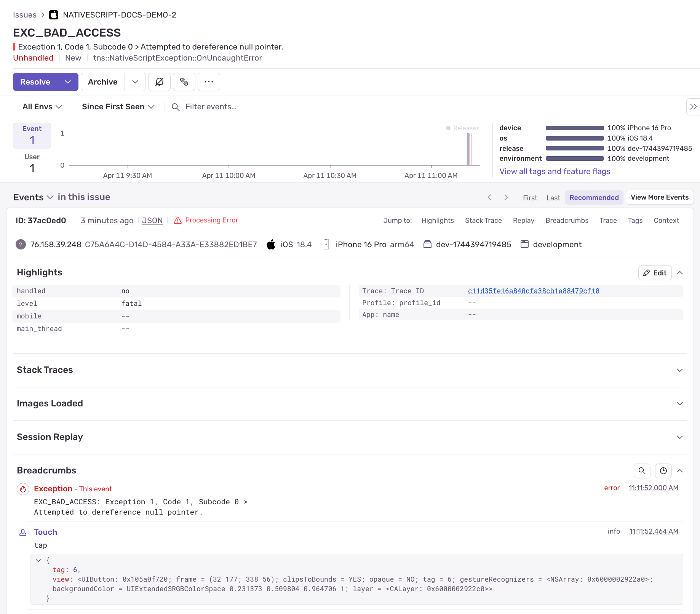Switch to the Recommended events tab
This screenshot has height=614, width=700.
[594, 197]
